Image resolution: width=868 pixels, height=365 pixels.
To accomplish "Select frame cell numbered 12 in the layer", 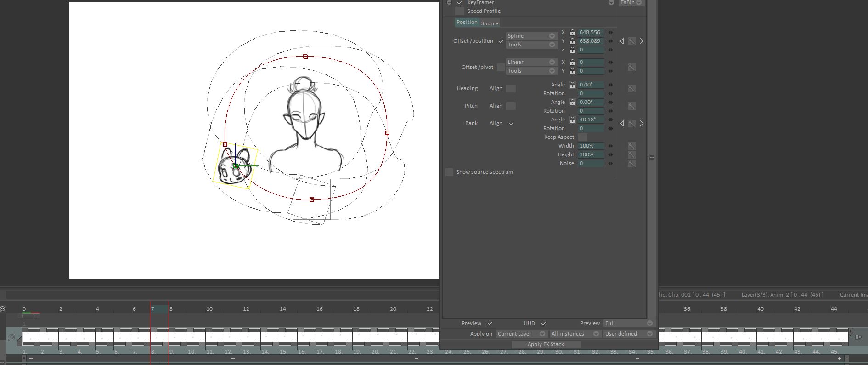I will 233,337.
